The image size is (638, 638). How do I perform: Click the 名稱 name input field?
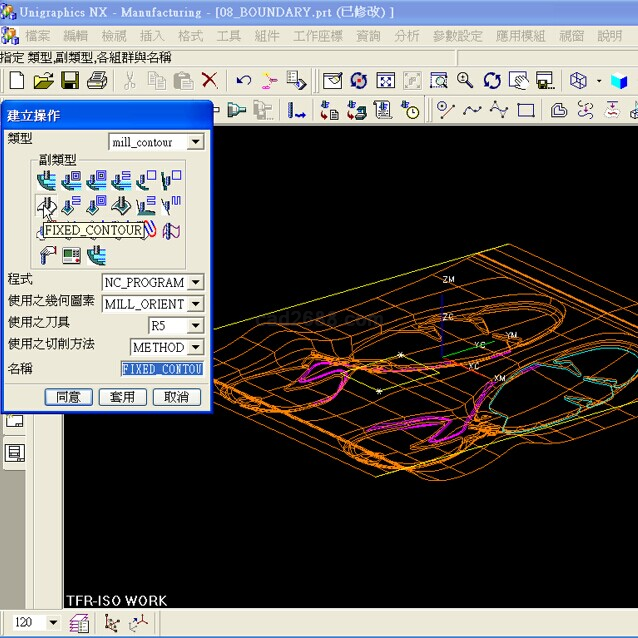point(162,369)
